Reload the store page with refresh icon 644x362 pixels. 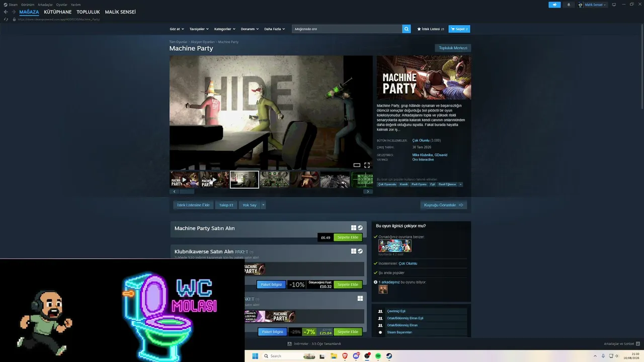pyautogui.click(x=6, y=19)
